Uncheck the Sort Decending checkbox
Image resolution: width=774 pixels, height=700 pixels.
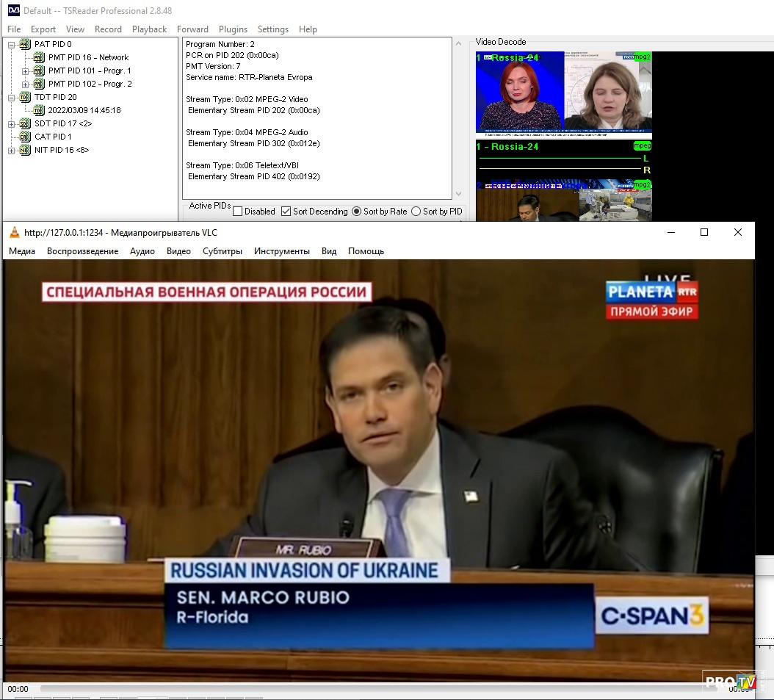[286, 212]
